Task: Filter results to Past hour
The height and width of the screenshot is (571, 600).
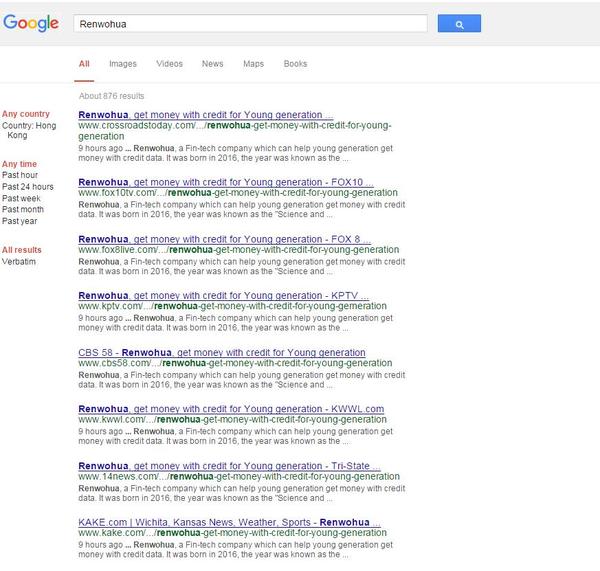Action: pos(20,175)
